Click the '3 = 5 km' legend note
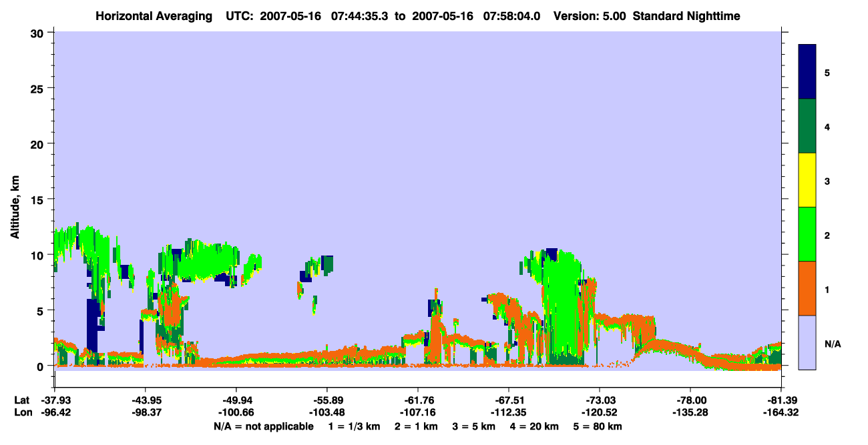Viewport: 868px width, 445px height. point(475,426)
